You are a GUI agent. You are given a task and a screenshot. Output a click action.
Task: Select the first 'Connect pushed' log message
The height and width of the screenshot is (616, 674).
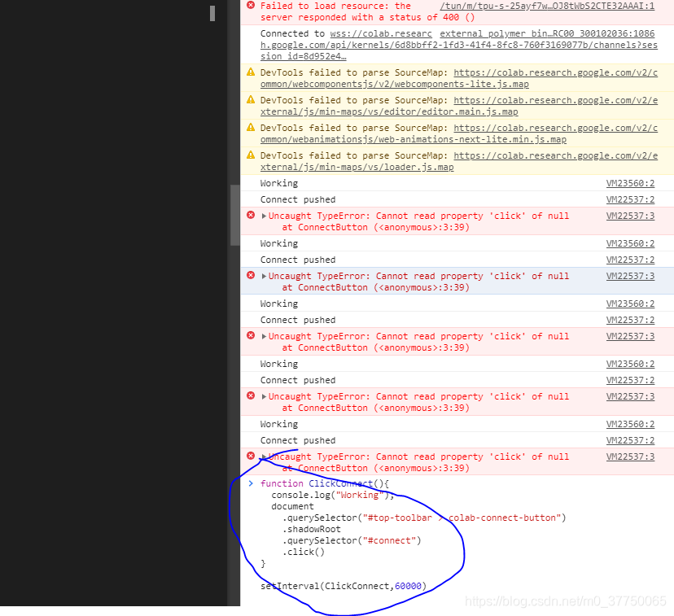[x=298, y=199]
